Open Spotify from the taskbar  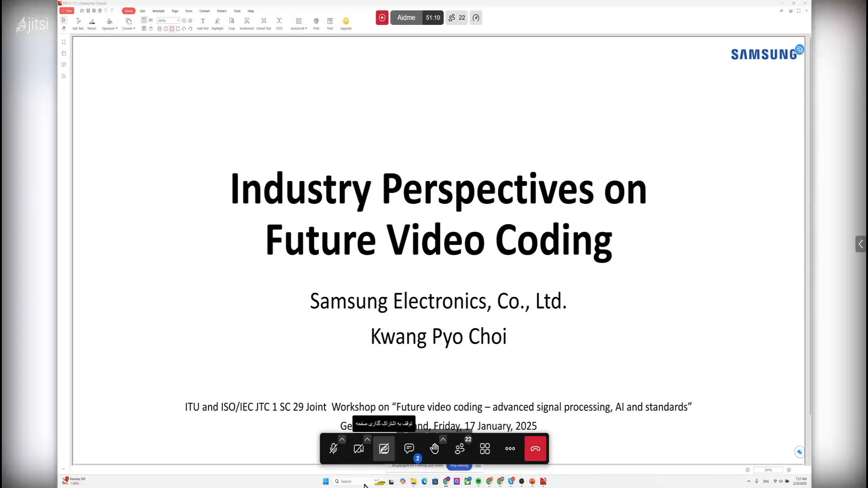click(478, 482)
